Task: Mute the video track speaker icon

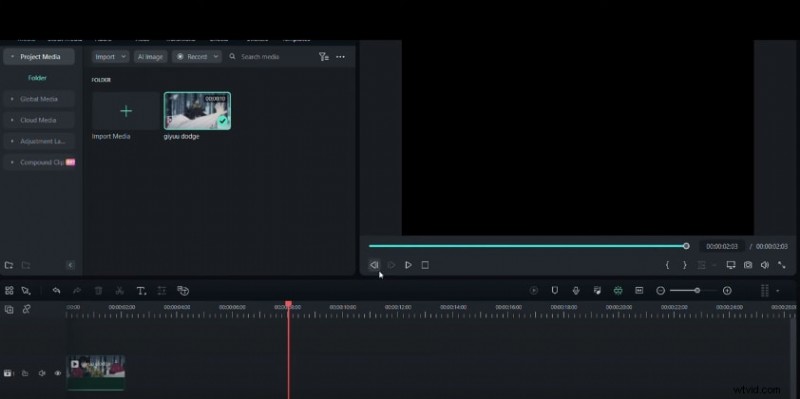Action: (x=42, y=373)
